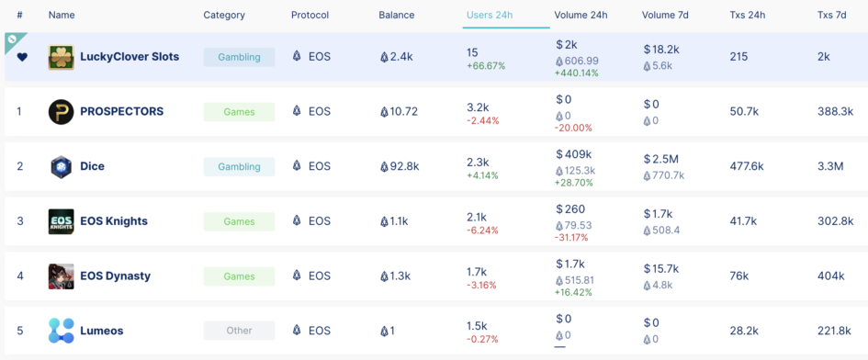Toggle the heart favorite on LuckyClover Slots
This screenshot has width=868, height=360.
point(22,57)
